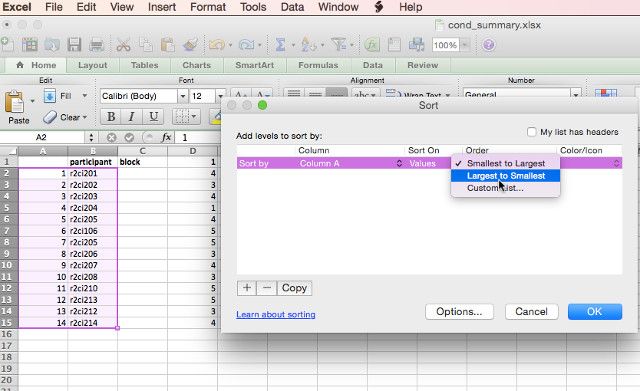Open the Borders dropdown arrow
This screenshot has height=391, width=640.
[x=193, y=117]
